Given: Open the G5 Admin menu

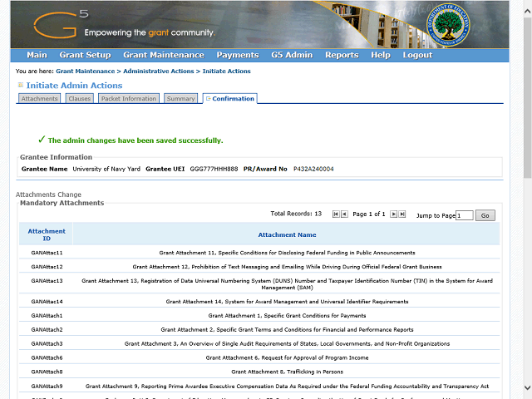Looking at the screenshot, I should tap(292, 55).
